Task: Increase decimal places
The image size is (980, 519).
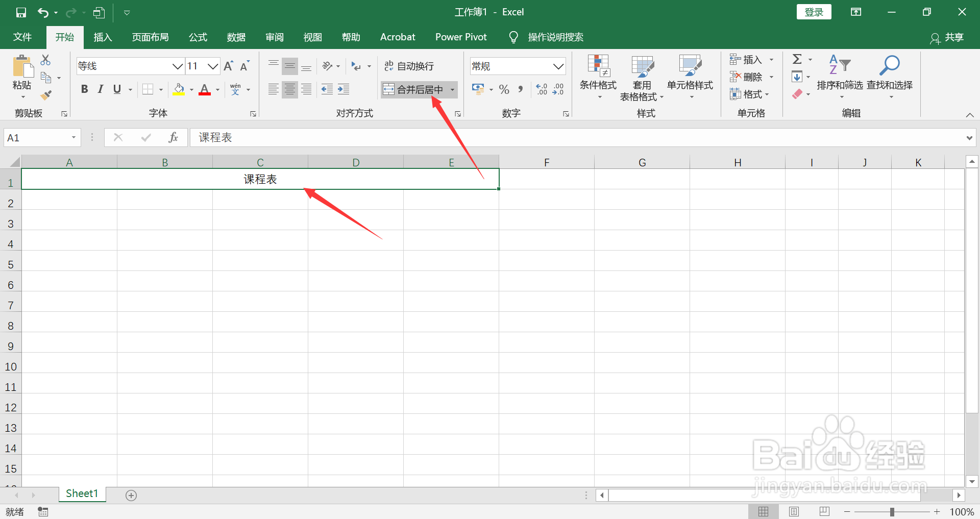Action: pos(542,89)
